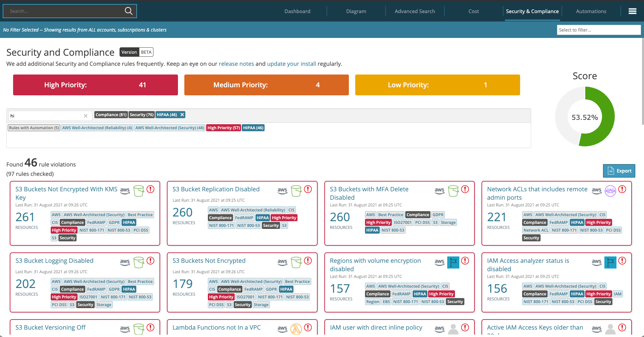The width and height of the screenshot is (644, 337).
Task: Click Network ACL icon on remote admin ports card
Action: (x=610, y=191)
